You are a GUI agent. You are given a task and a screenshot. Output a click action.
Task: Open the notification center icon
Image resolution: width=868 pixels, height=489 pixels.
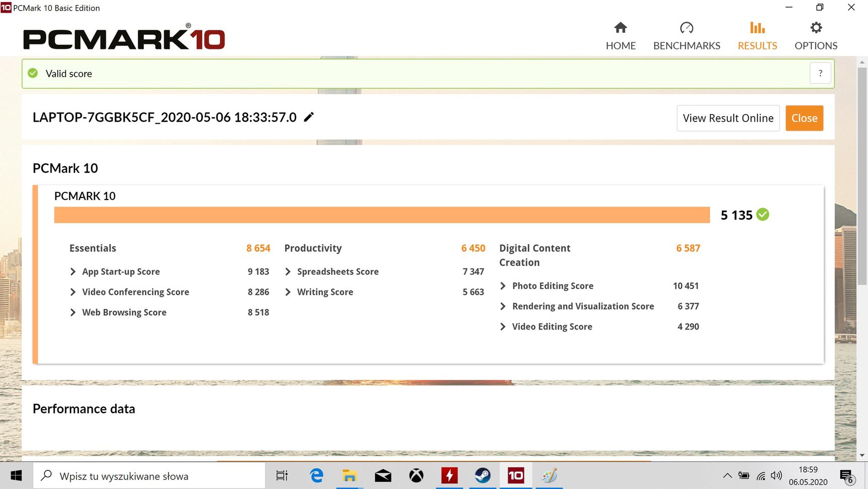(x=847, y=476)
